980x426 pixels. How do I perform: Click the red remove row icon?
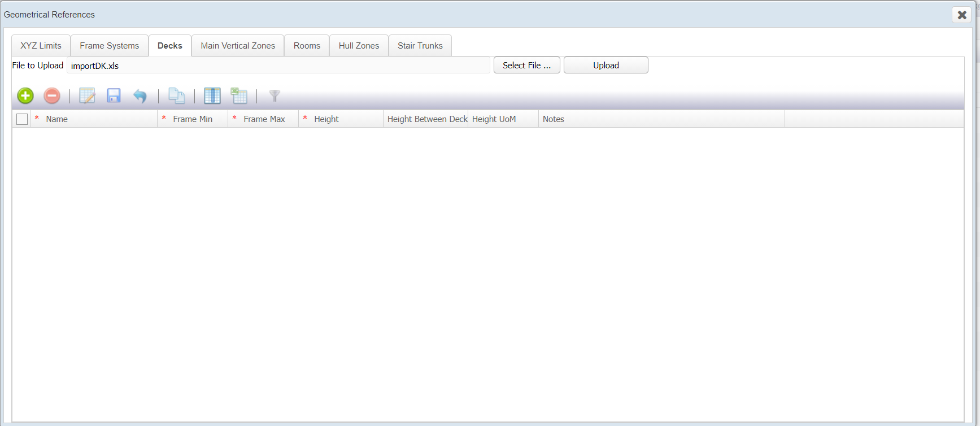pos(52,96)
